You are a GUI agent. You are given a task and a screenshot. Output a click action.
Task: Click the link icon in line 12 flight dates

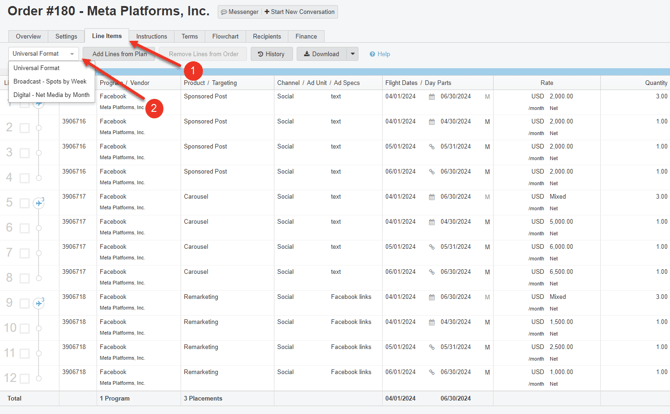click(x=432, y=373)
